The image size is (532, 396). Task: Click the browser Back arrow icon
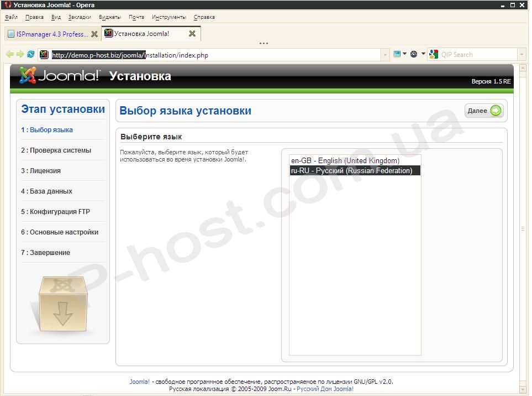(x=10, y=54)
